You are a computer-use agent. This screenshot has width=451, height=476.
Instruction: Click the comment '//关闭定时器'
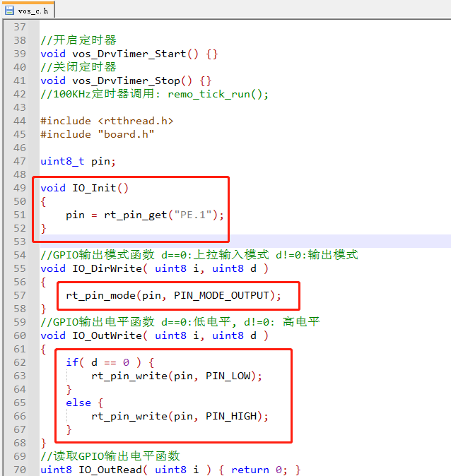[x=78, y=67]
